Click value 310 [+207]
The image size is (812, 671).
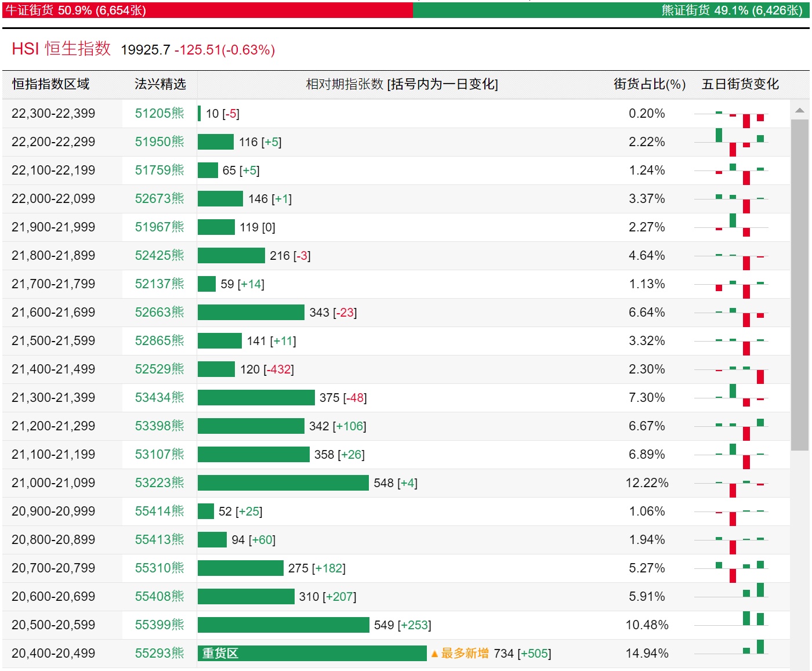(x=328, y=597)
